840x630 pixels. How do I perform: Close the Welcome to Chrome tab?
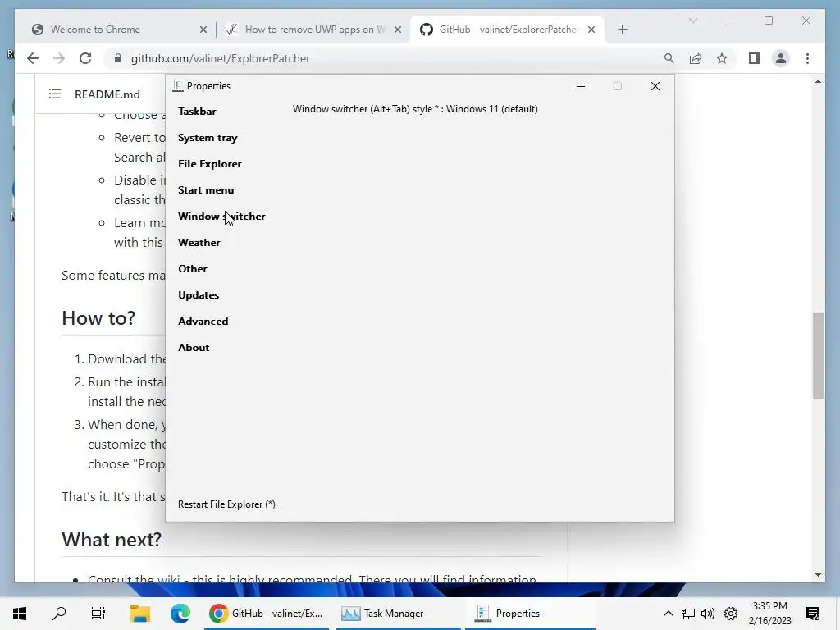pyautogui.click(x=203, y=30)
